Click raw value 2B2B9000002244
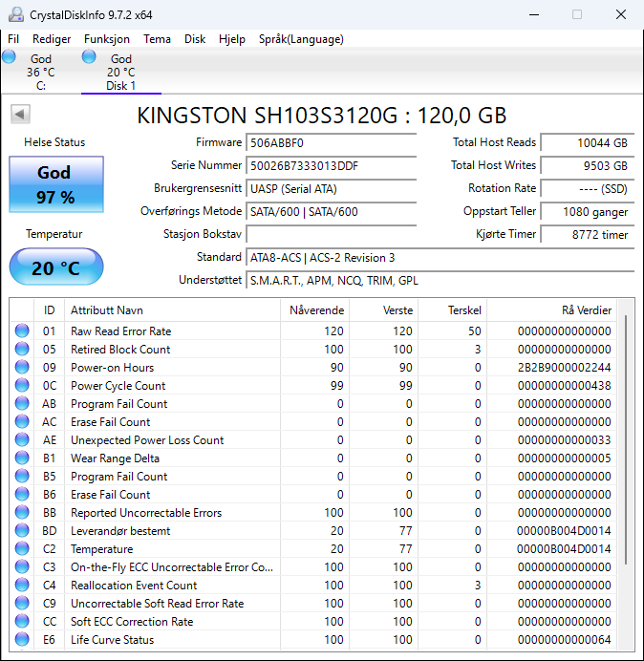644x661 pixels. [x=565, y=368]
